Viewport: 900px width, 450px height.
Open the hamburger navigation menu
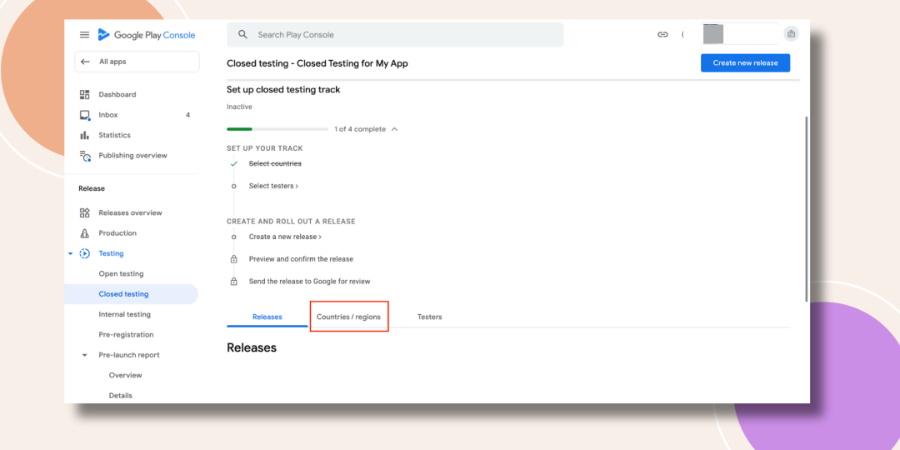(x=84, y=35)
